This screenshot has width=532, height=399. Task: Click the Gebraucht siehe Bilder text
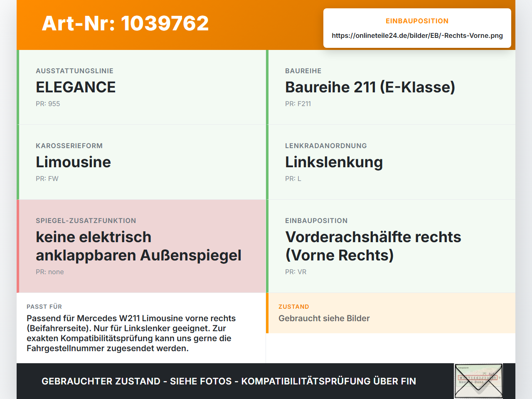point(324,318)
